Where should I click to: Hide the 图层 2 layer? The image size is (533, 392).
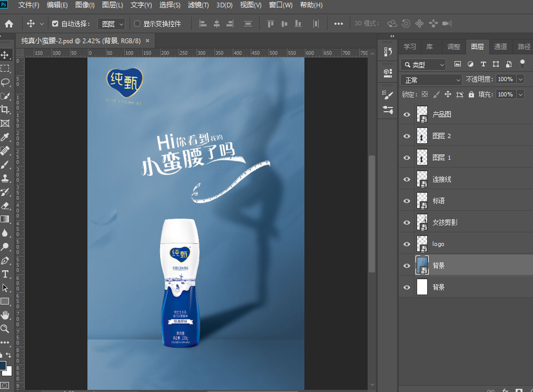pos(407,136)
